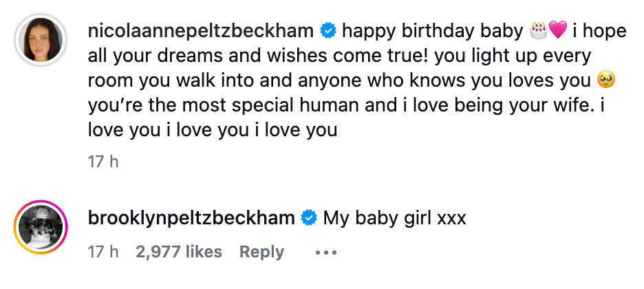
Task: Click the 'i love you i love you' line
Action: click(213, 129)
